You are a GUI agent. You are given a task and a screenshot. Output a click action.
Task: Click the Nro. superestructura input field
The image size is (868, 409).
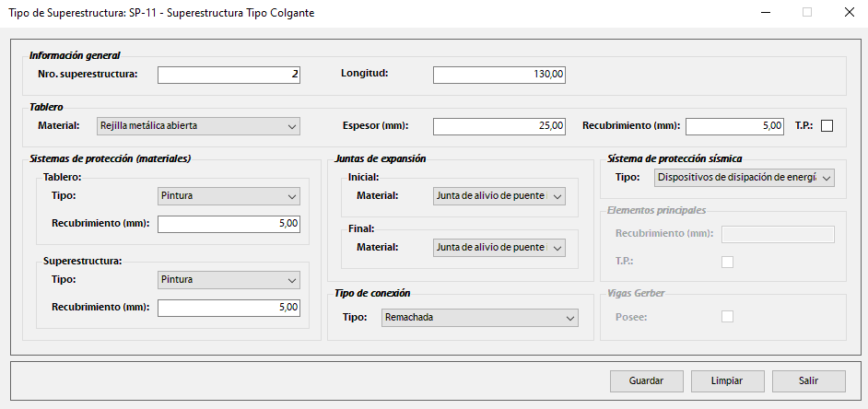pos(229,75)
